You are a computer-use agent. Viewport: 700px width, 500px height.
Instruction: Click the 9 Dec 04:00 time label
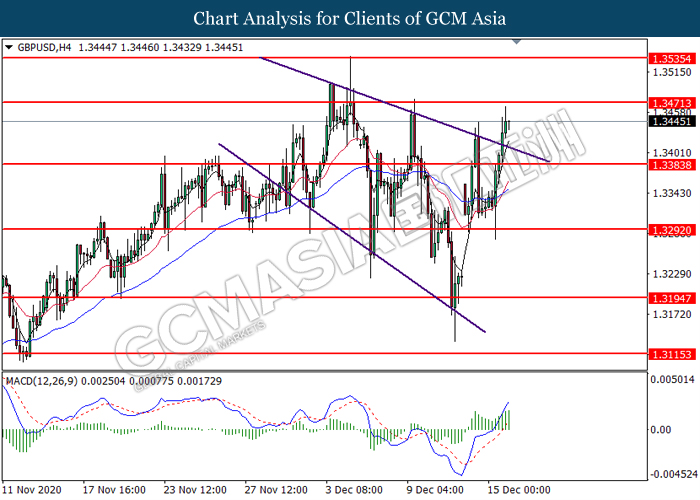[435, 490]
